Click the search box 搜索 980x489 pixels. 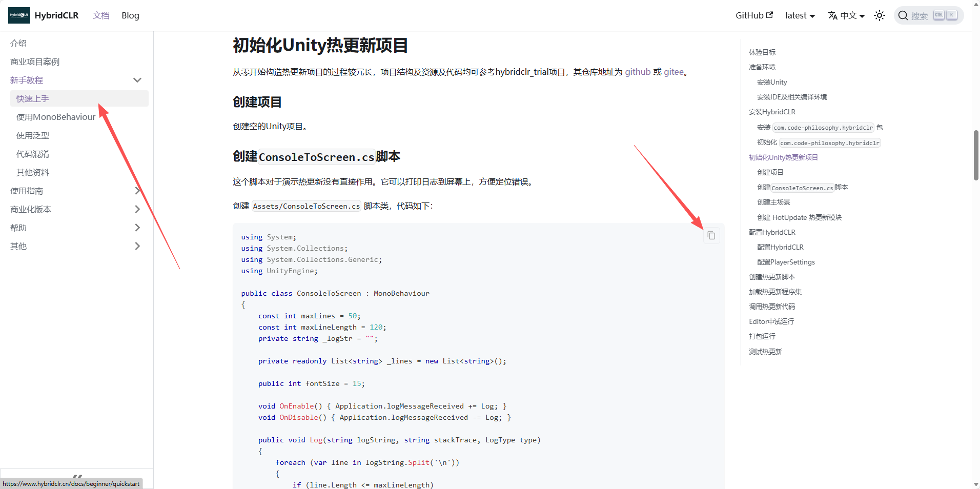click(929, 15)
